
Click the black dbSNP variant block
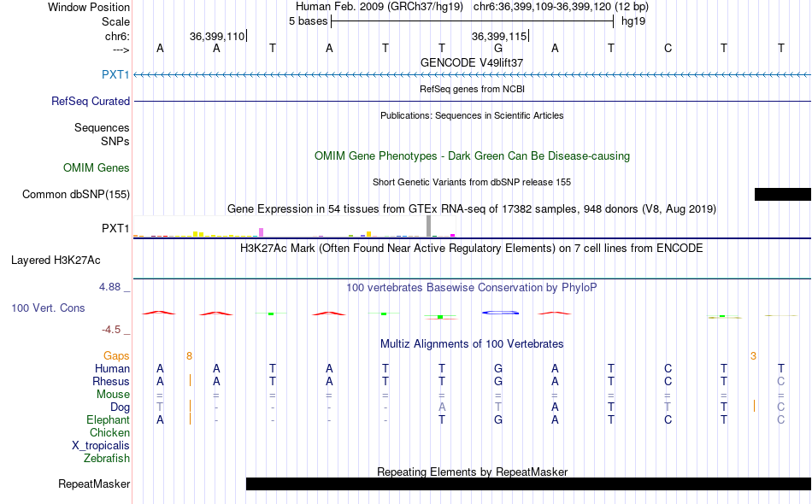[x=783, y=194]
